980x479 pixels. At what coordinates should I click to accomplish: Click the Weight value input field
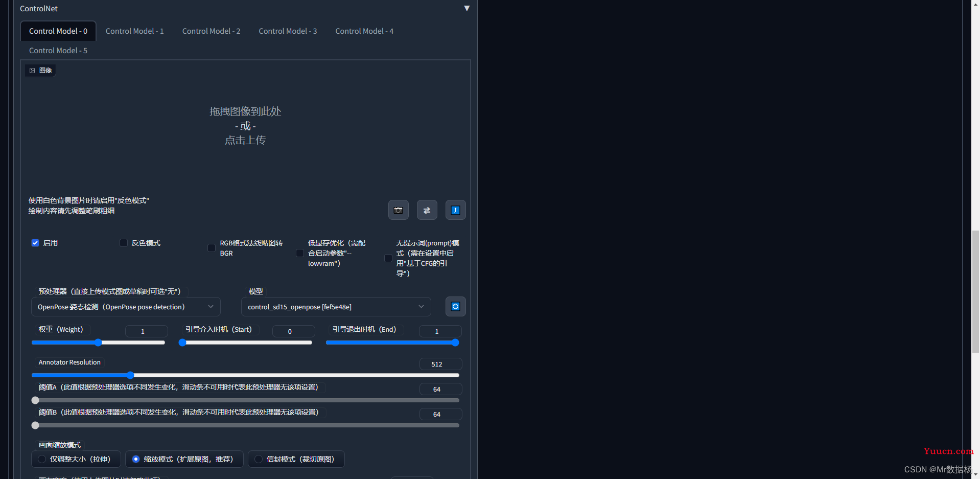point(146,331)
